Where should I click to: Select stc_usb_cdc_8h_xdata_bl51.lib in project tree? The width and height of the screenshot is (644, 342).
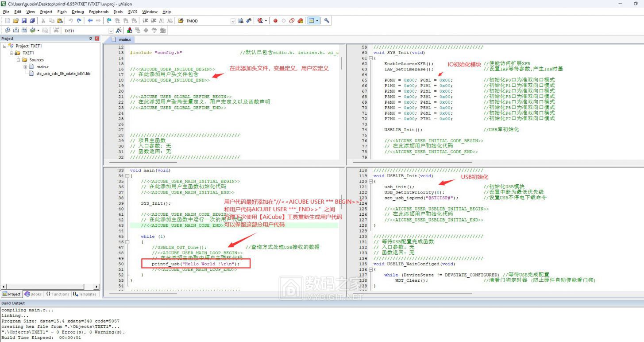63,74
